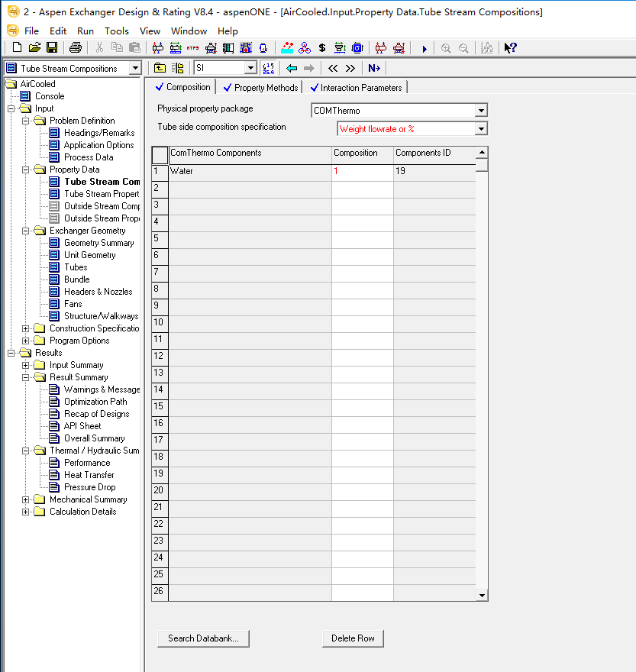The height and width of the screenshot is (672, 636).
Task: Click the Print icon in the toolbar
Action: (75, 48)
